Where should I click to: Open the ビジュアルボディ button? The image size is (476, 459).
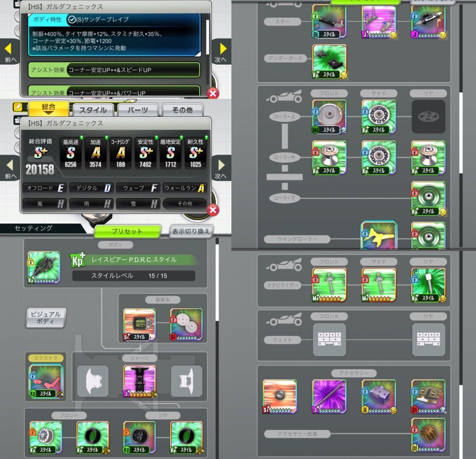click(x=46, y=318)
